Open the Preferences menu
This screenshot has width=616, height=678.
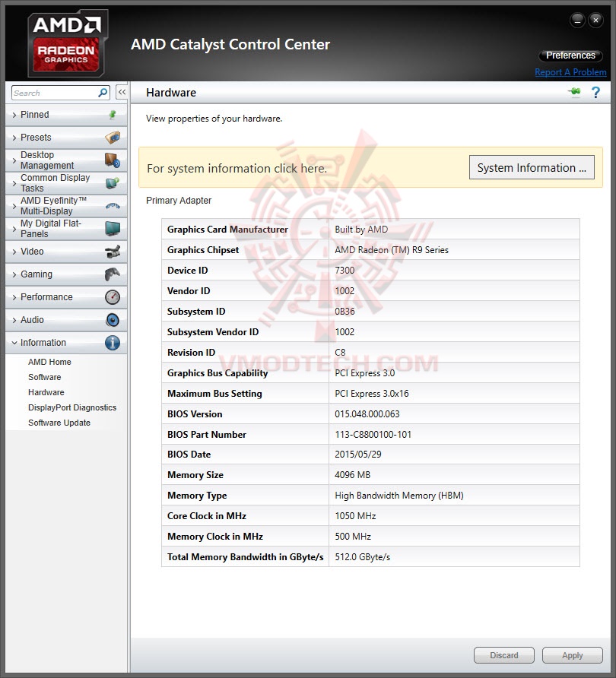(x=570, y=55)
